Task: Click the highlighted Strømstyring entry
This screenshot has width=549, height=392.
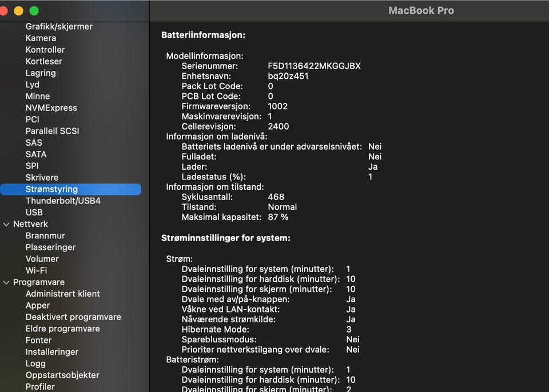Action: click(x=70, y=189)
